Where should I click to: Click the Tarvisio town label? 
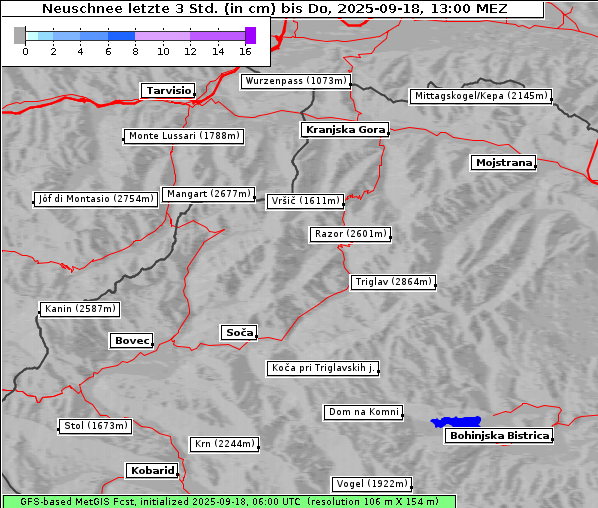[168, 91]
